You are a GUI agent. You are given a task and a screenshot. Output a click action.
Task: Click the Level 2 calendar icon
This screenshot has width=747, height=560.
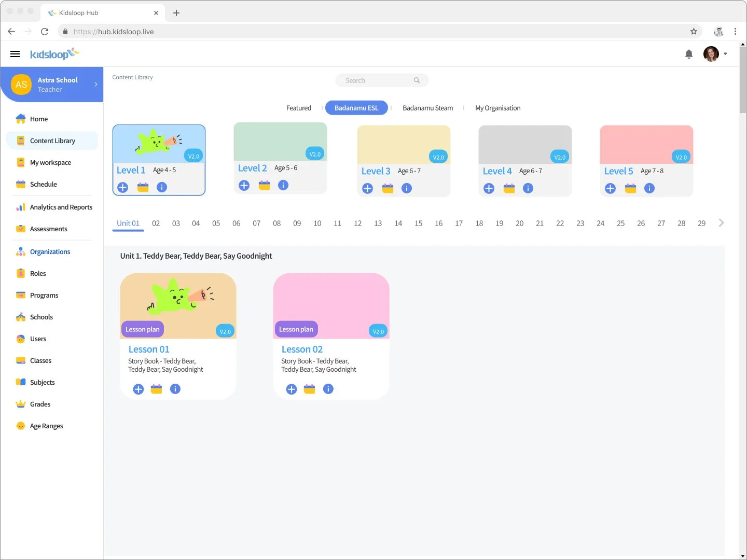pos(264,185)
